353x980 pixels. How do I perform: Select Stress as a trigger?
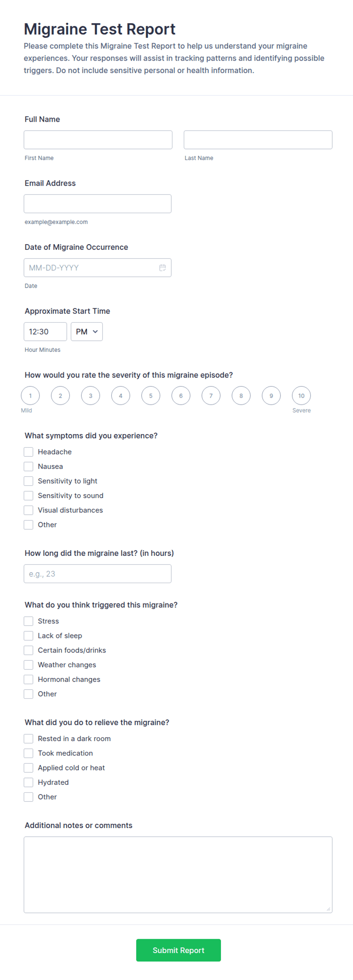28,621
